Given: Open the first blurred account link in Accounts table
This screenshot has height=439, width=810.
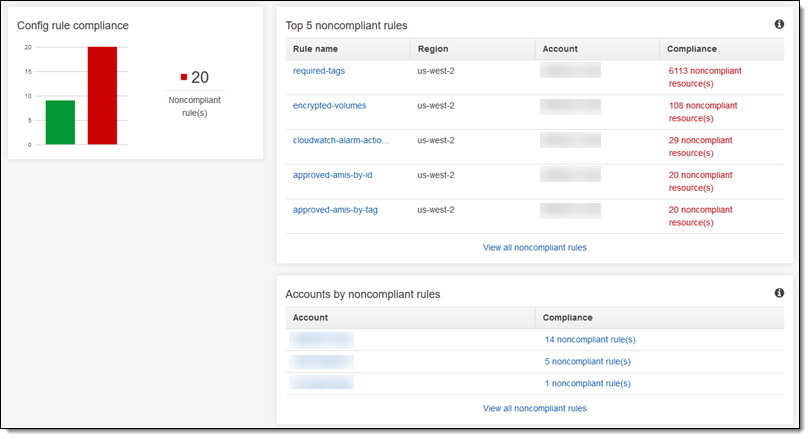Looking at the screenshot, I should (321, 340).
